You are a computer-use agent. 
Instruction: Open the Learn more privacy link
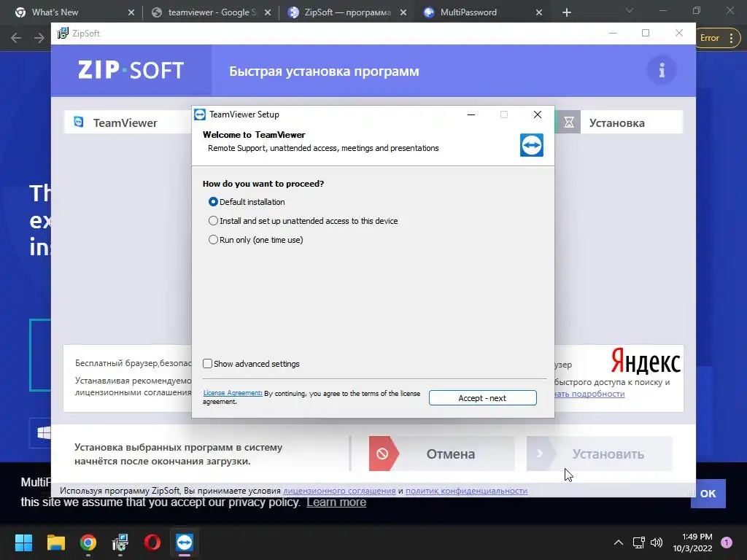point(336,502)
